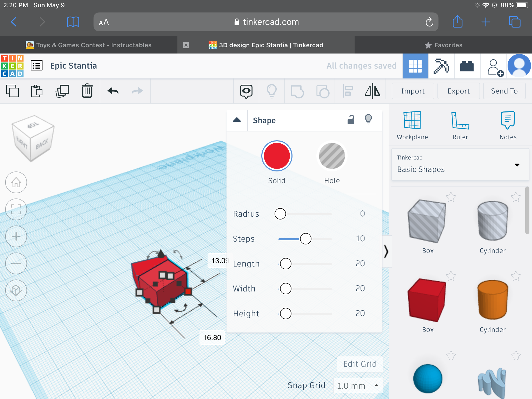Screen dimensions: 532x399
Task: Select the Ruler tool
Action: point(460,125)
